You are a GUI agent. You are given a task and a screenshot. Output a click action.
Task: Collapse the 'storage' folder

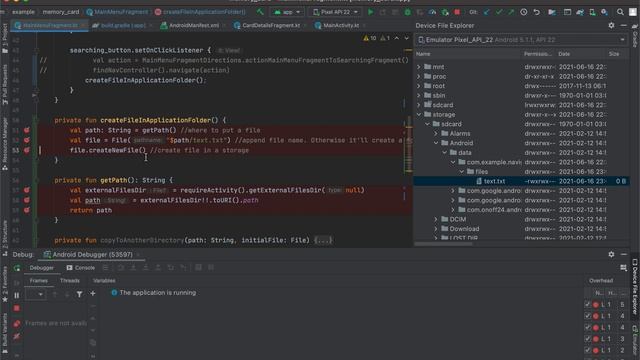click(x=419, y=115)
